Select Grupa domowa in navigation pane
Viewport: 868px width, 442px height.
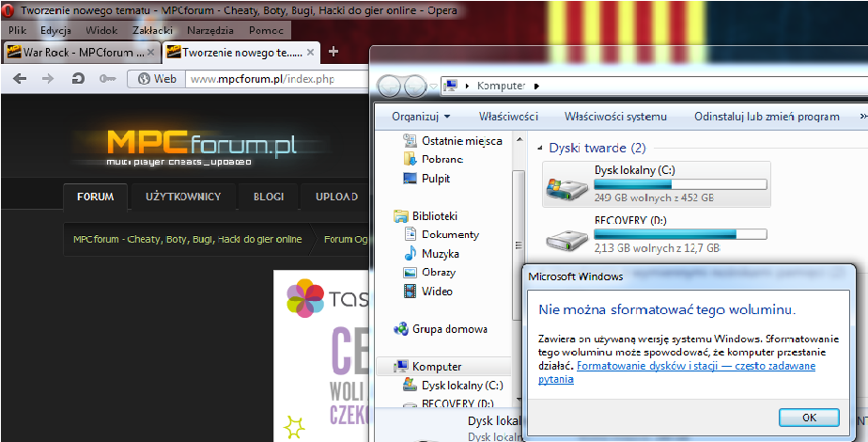(440, 329)
